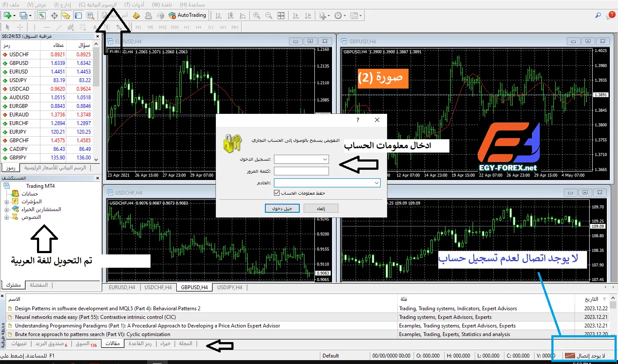Toggle the AutoTrading button
Viewport: 618px width, 364px height.
188,15
